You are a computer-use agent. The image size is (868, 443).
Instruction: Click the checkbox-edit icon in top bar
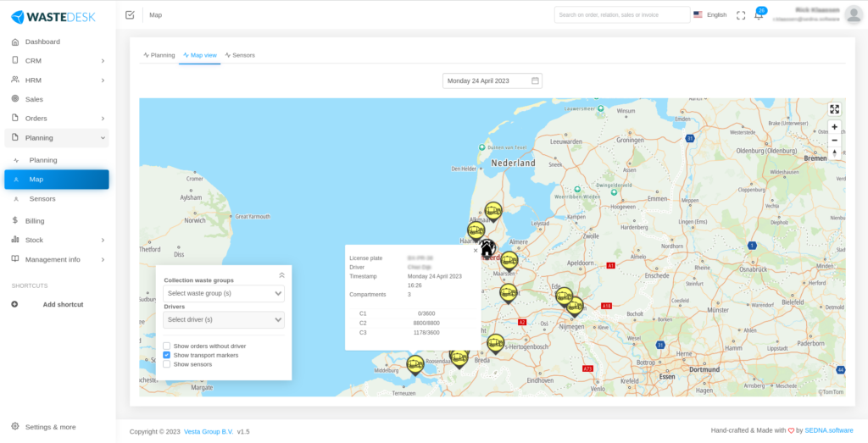tap(130, 15)
